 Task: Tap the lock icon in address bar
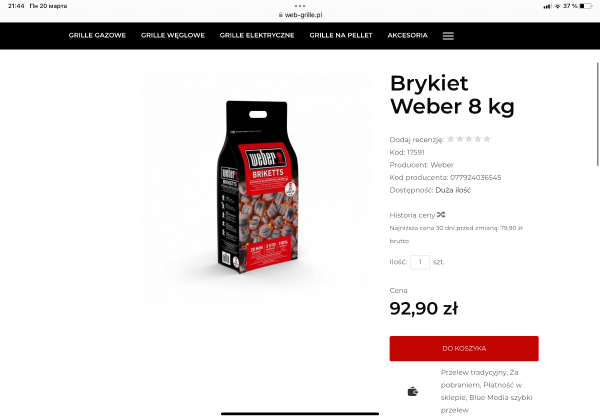(x=280, y=15)
